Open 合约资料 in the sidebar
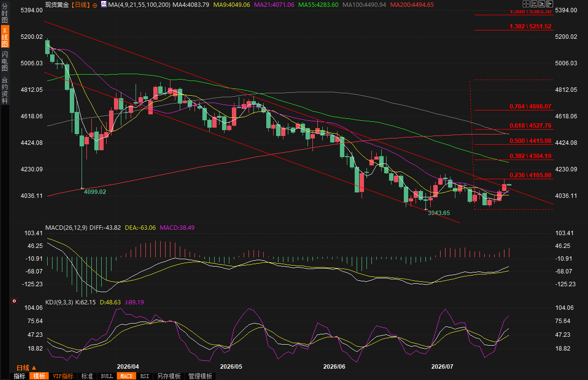The width and height of the screenshot is (588, 380). coord(4,90)
